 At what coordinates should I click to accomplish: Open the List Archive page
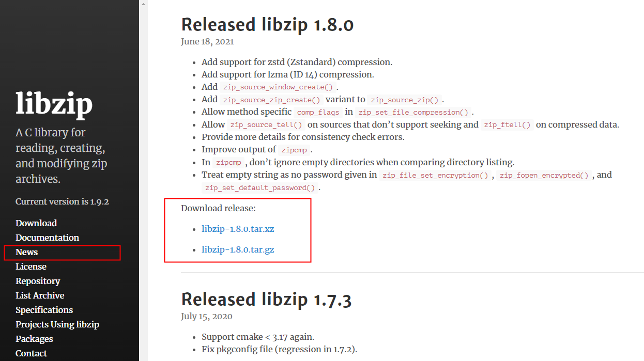click(x=39, y=295)
